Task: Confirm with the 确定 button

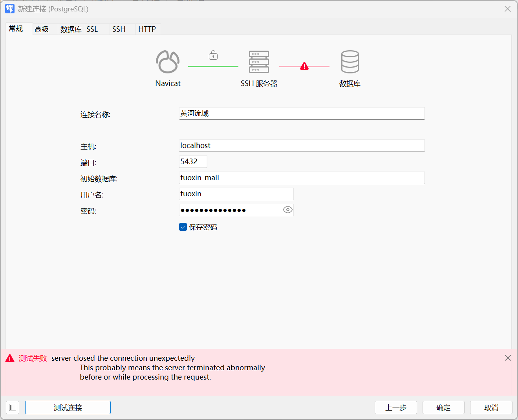Action: click(443, 407)
